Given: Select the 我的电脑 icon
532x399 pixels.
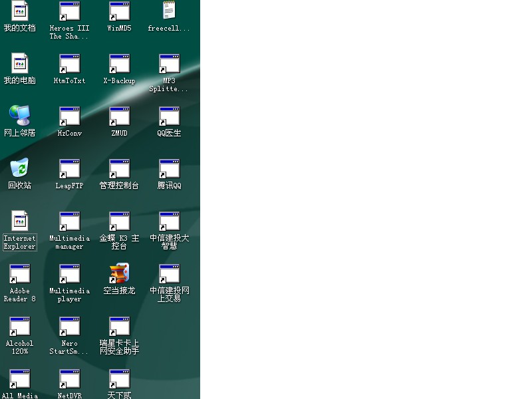Looking at the screenshot, I should [x=19, y=64].
